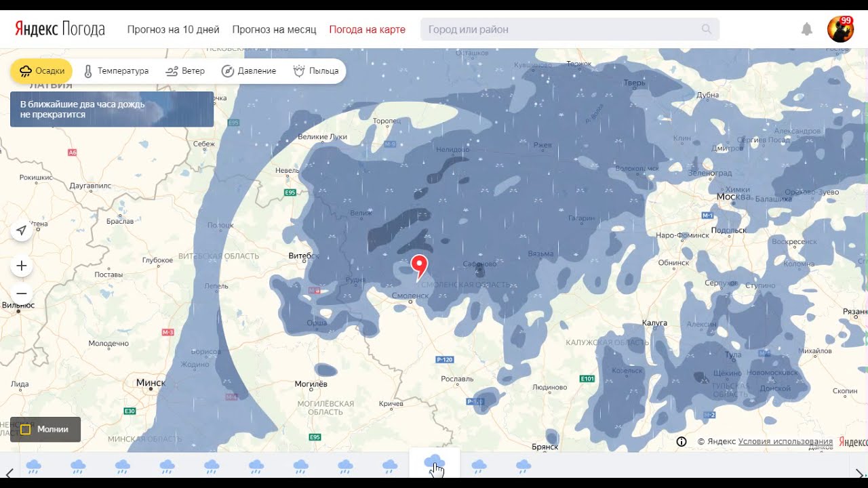
Task: Click the Гагарин town label
Action: click(581, 218)
